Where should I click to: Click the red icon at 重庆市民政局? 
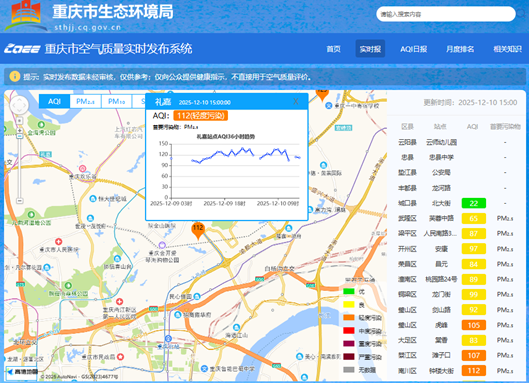pos(120,356)
